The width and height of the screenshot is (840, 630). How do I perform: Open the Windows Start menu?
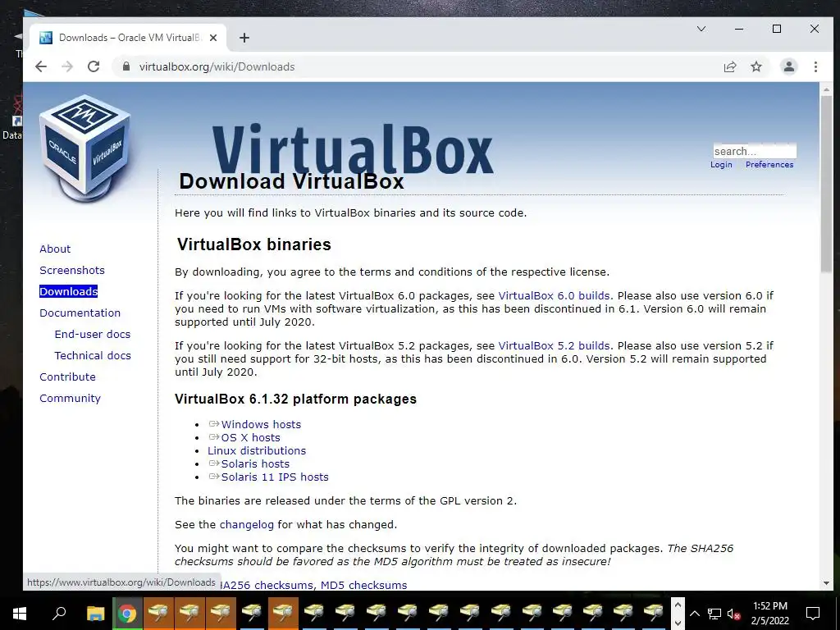tap(20, 614)
